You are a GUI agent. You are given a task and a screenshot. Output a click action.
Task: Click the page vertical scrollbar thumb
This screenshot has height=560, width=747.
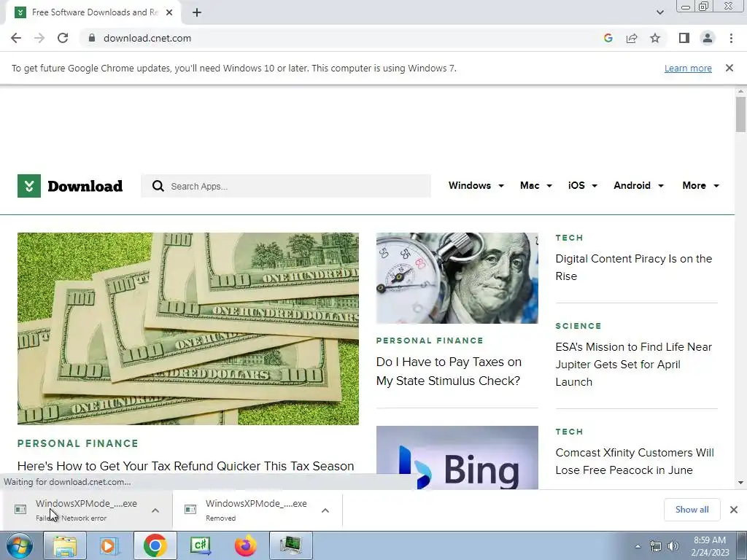pyautogui.click(x=740, y=114)
